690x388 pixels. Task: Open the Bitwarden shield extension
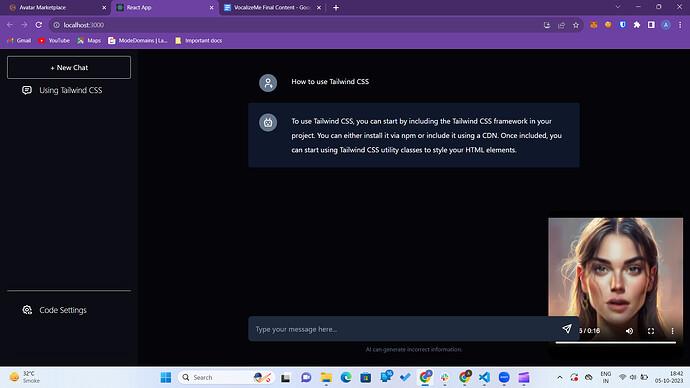pos(623,25)
